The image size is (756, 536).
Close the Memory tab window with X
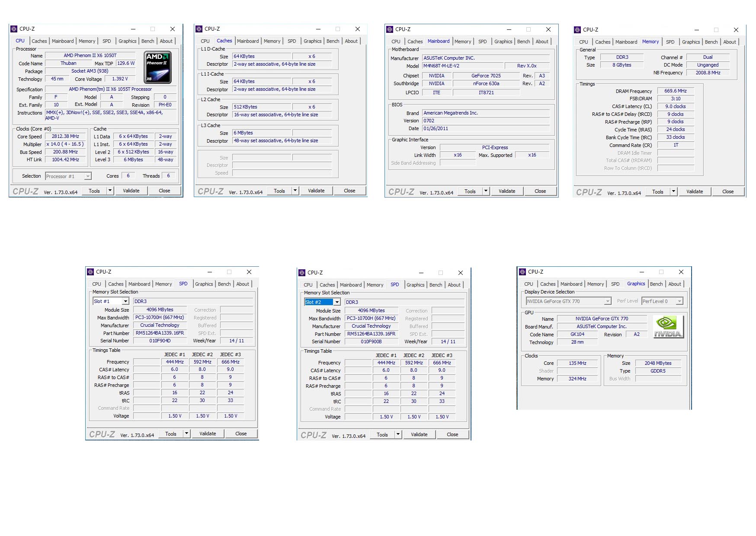pyautogui.click(x=736, y=30)
